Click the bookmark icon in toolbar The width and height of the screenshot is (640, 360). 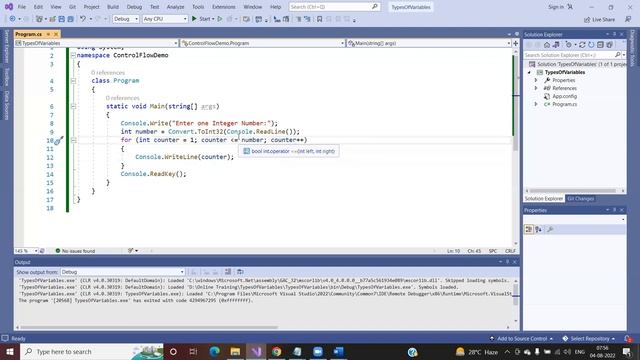click(320, 19)
